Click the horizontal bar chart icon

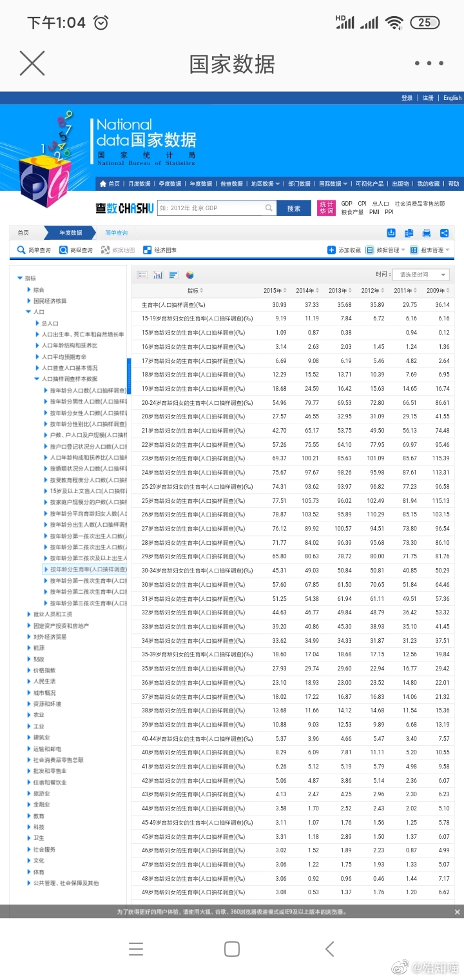(x=173, y=275)
